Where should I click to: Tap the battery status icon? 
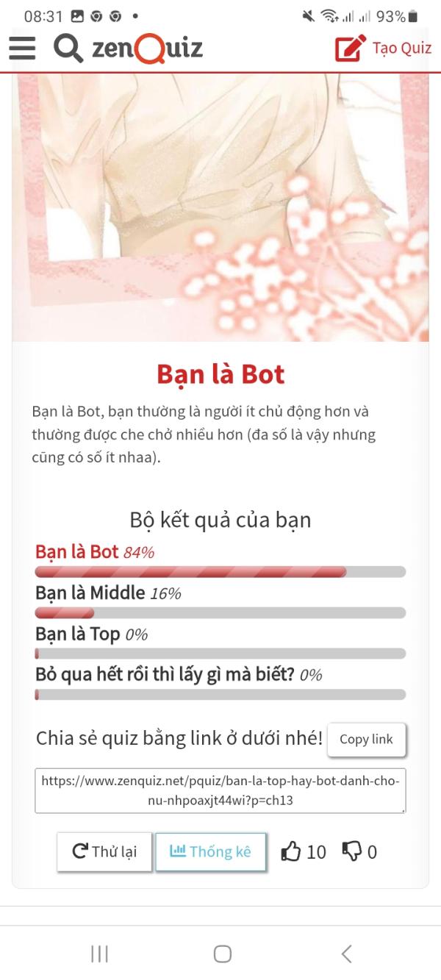click(413, 16)
